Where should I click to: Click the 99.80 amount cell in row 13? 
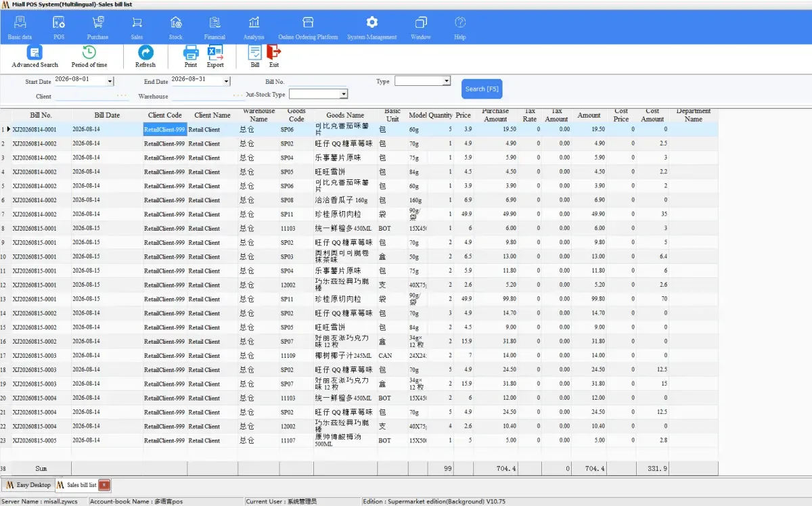point(589,299)
